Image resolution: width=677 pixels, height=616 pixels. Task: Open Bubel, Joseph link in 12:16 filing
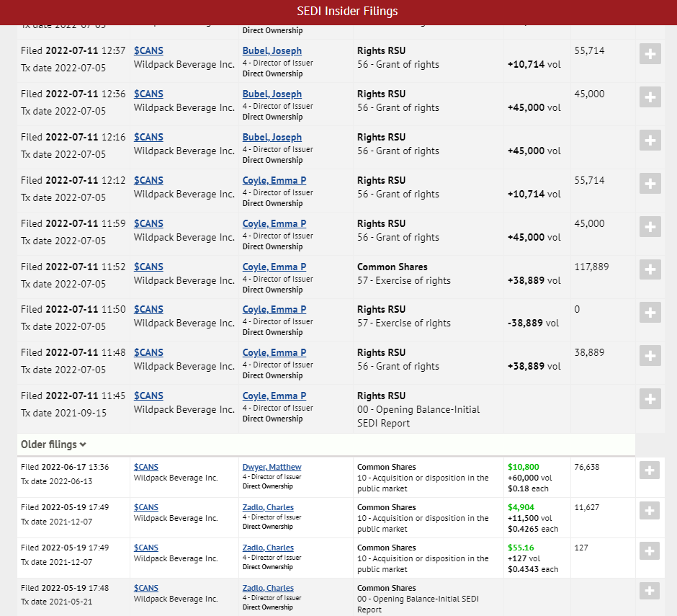click(272, 137)
